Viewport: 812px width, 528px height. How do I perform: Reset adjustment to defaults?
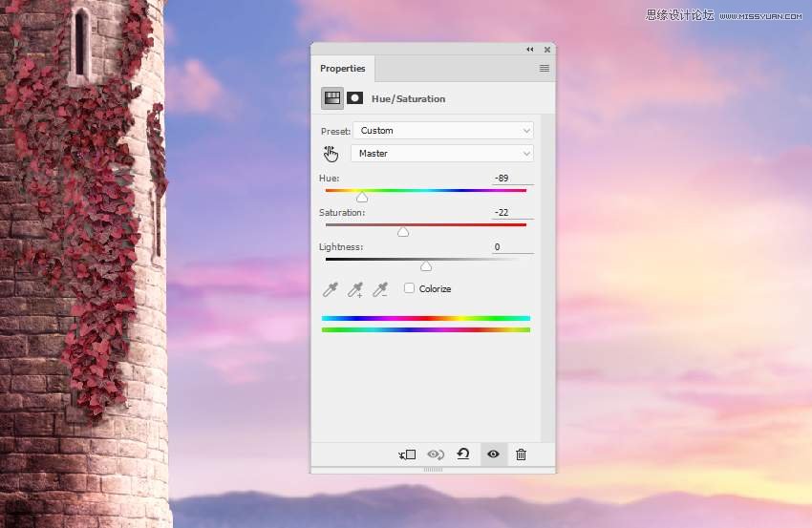pos(463,454)
